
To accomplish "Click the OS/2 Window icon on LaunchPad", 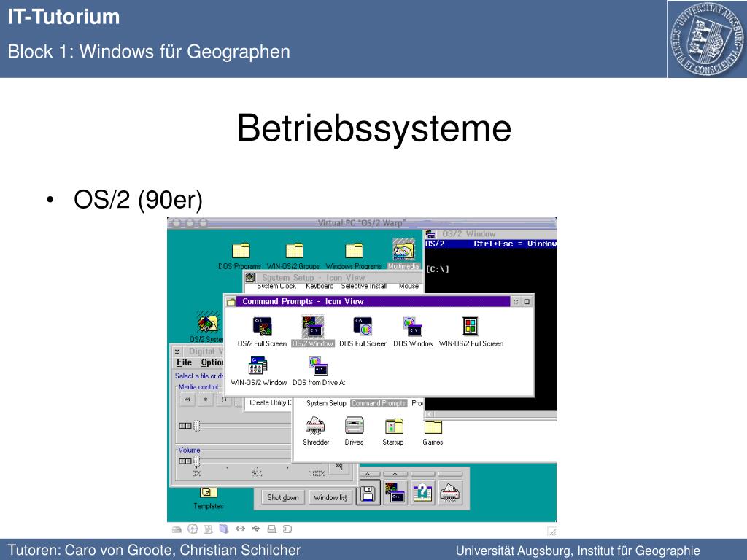I will click(x=395, y=494).
